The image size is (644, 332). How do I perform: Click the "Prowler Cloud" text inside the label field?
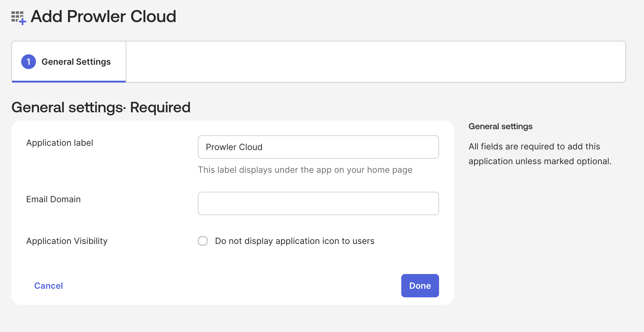(234, 147)
